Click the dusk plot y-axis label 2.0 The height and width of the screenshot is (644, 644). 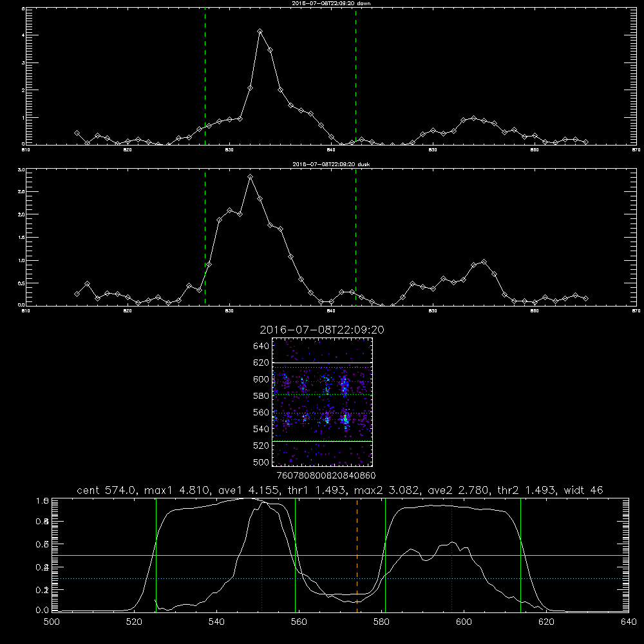click(21, 214)
